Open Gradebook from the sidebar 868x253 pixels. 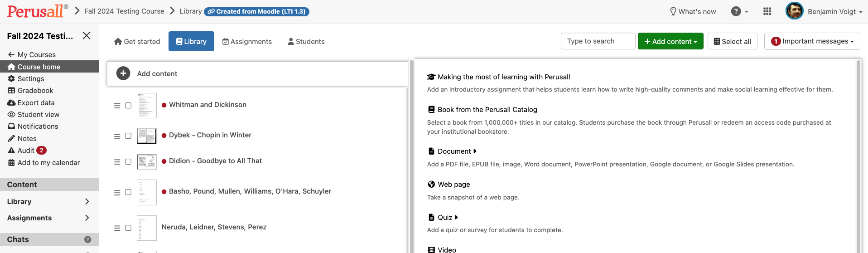click(x=35, y=91)
